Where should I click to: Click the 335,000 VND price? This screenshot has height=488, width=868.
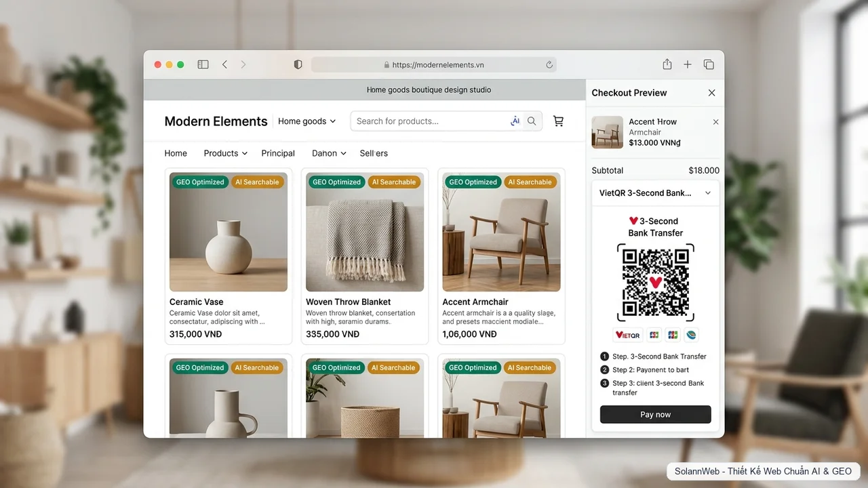tap(332, 334)
